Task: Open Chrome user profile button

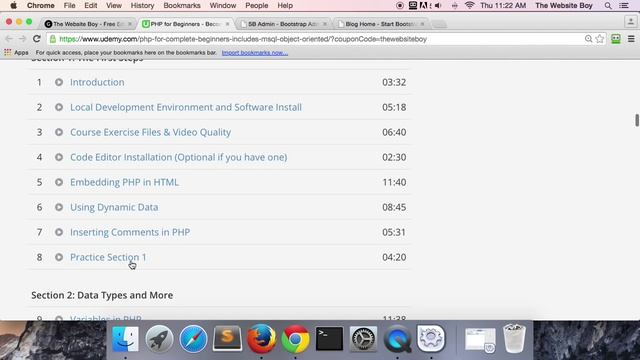Action: coord(631,21)
